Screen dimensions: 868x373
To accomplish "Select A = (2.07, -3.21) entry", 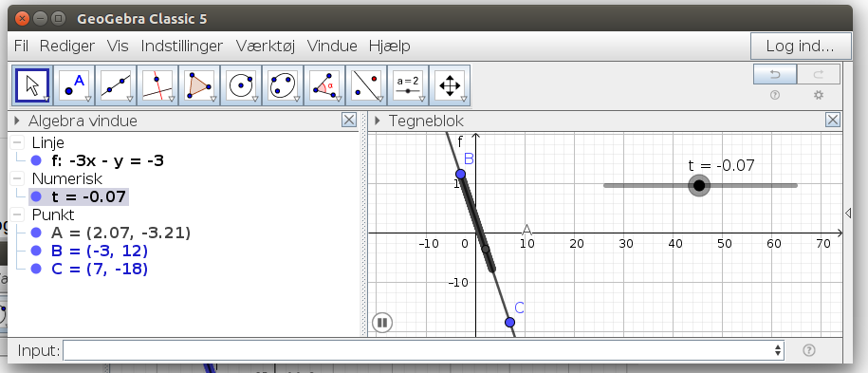I will click(x=120, y=233).
